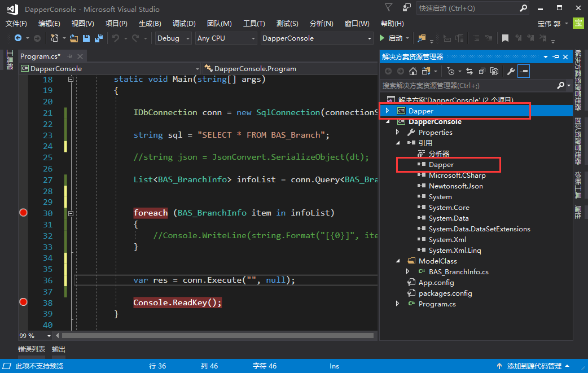Screen dimensions: 588x373
Task: Open the Any CPU platform dropdown
Action: pos(226,38)
